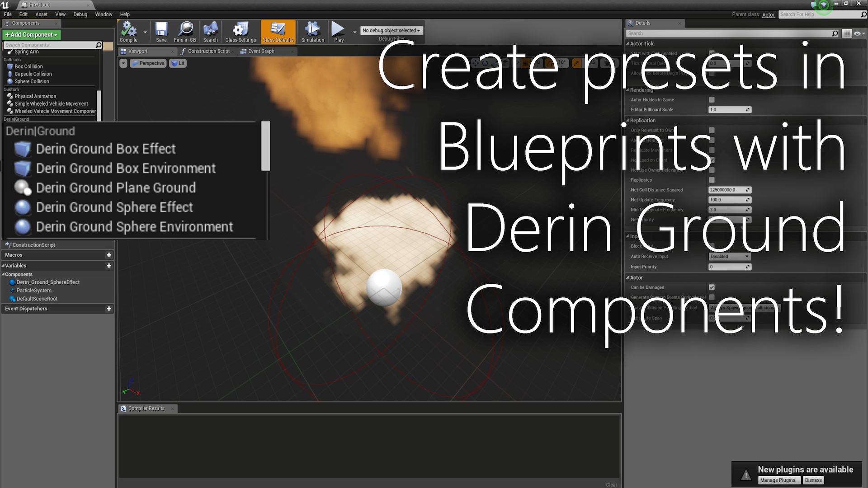The height and width of the screenshot is (488, 868).
Task: Clear the compiler results
Action: [x=611, y=484]
